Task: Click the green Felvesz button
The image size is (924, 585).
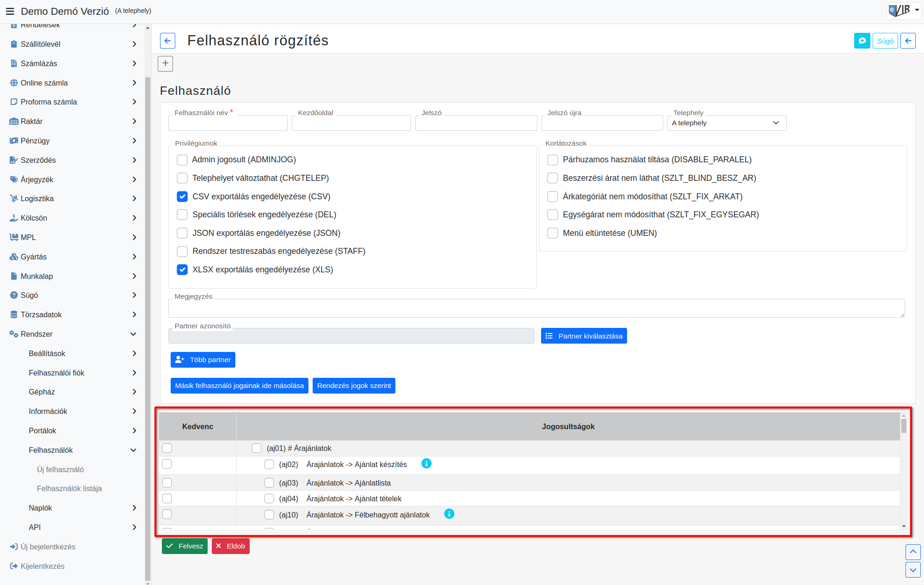Action: pos(185,546)
